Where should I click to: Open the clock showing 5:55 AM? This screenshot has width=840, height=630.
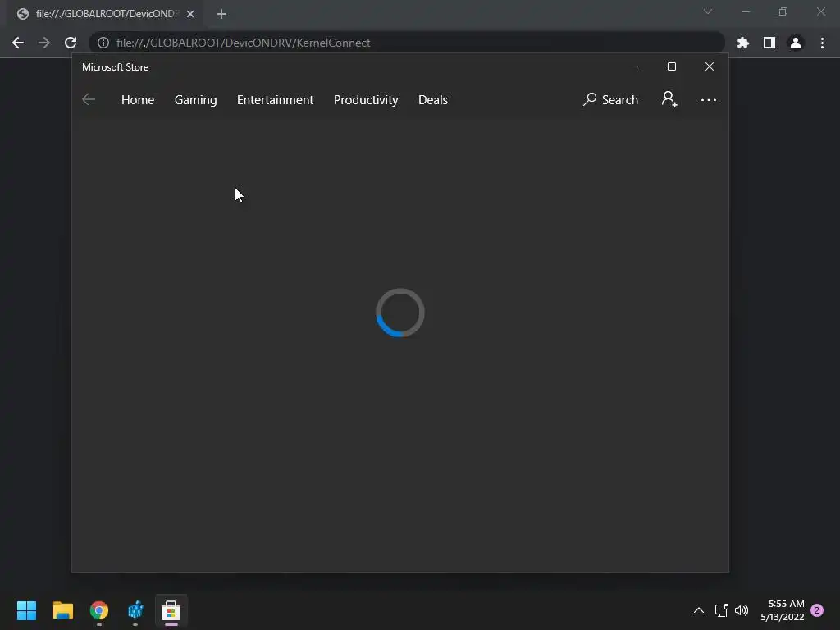click(782, 610)
